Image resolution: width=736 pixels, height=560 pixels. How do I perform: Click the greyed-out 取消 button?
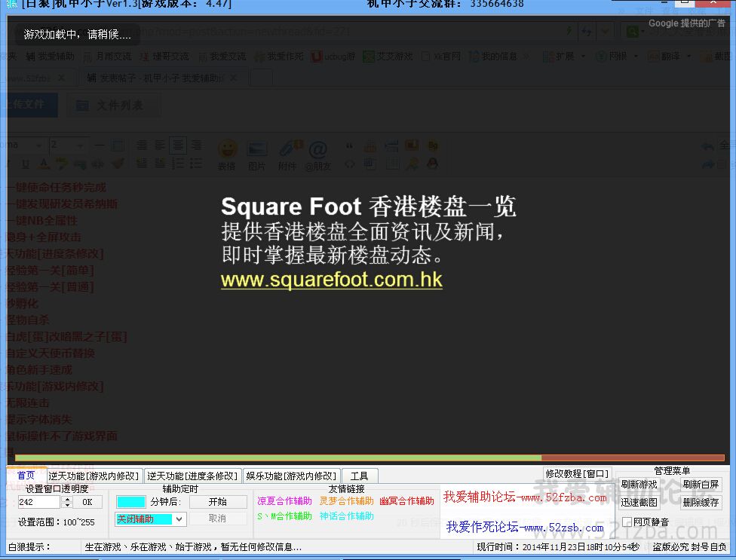pyautogui.click(x=218, y=519)
